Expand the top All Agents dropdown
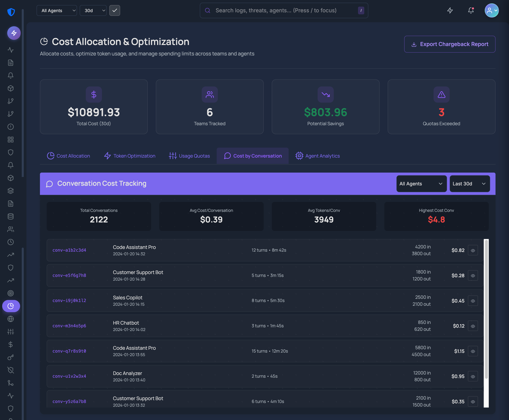Screen dimensions: 509x420 coord(57,10)
